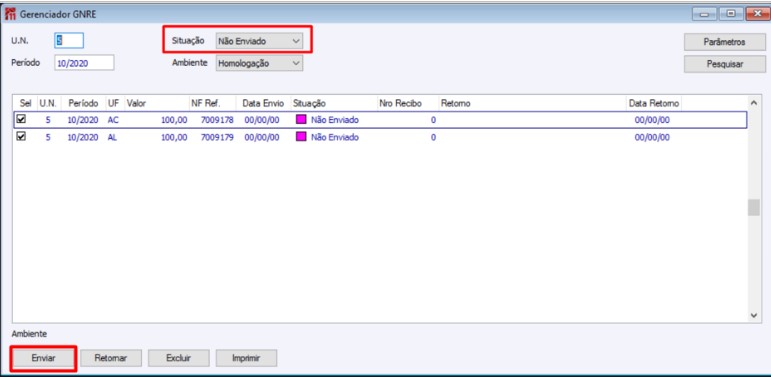Click the Sel column header
771x378 pixels.
(25, 104)
